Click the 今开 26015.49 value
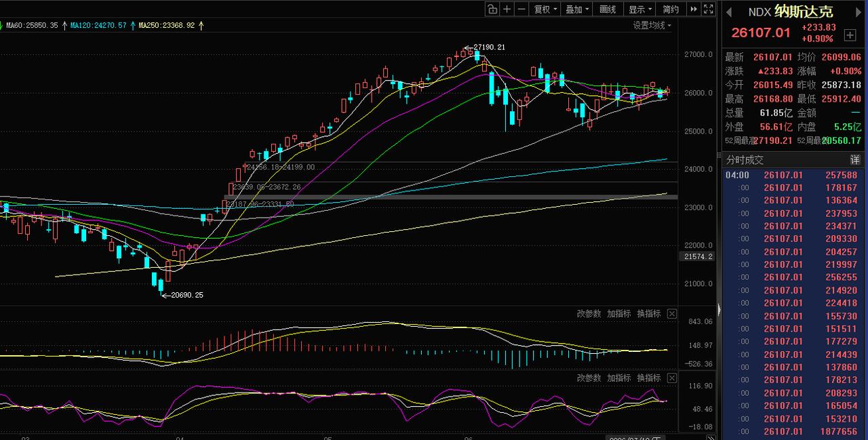 click(x=772, y=85)
